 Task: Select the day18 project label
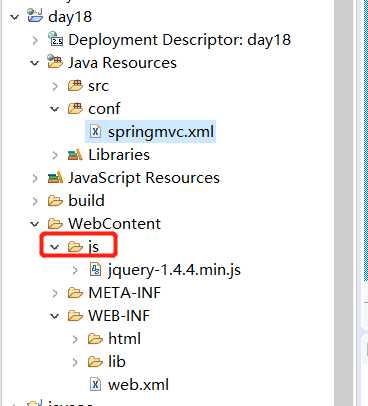click(70, 17)
